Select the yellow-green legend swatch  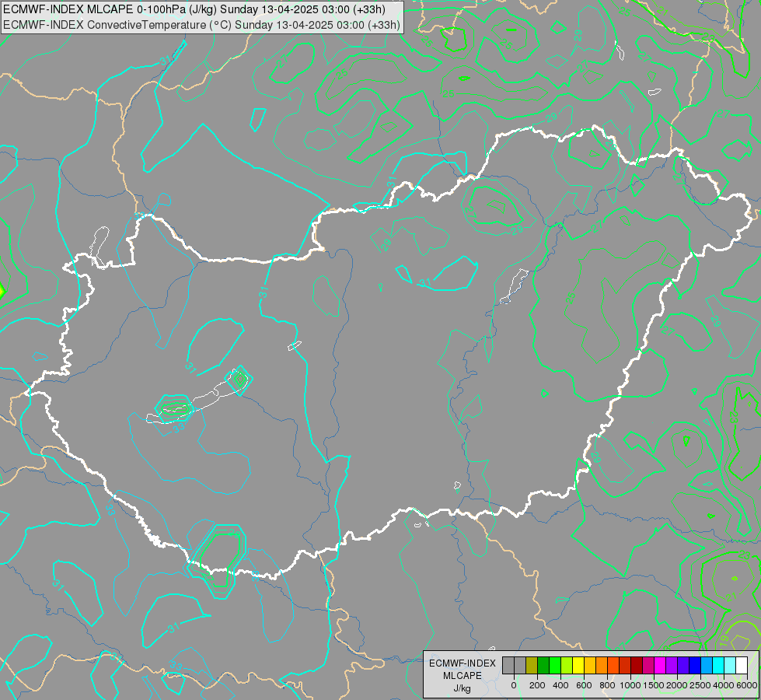tap(567, 665)
